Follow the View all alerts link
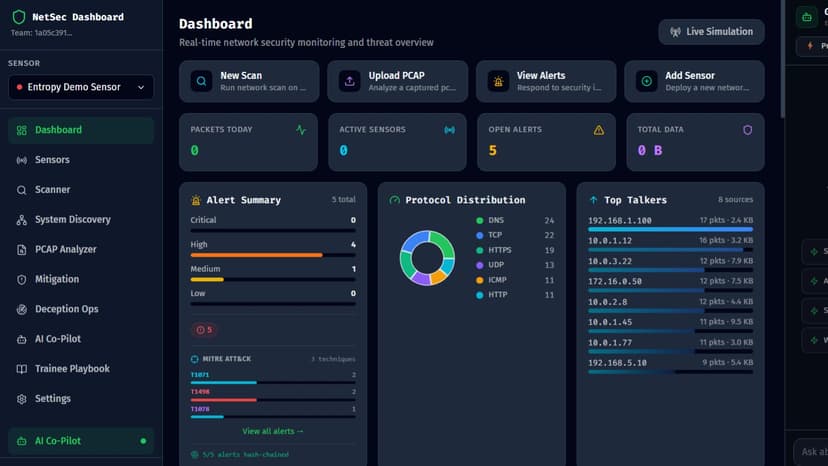The image size is (828, 466). point(273,431)
